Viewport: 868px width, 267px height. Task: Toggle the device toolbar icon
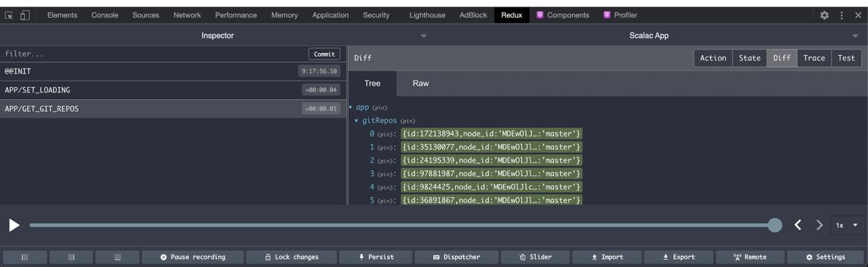coord(25,15)
